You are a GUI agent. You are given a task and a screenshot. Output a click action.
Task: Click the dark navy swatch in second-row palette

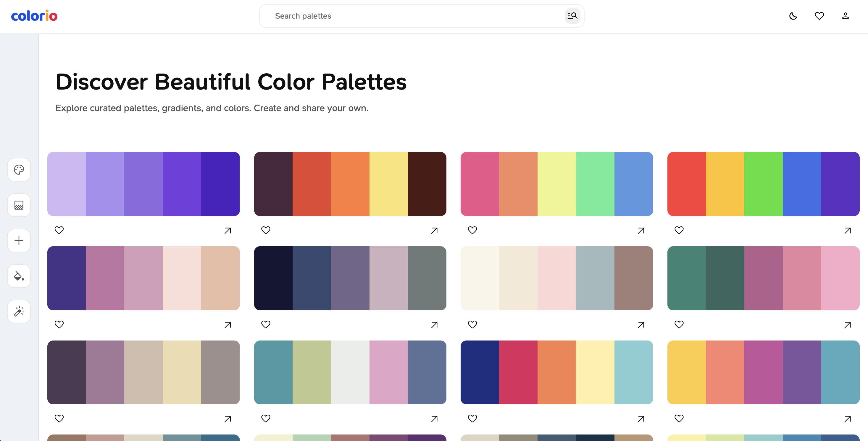273,278
